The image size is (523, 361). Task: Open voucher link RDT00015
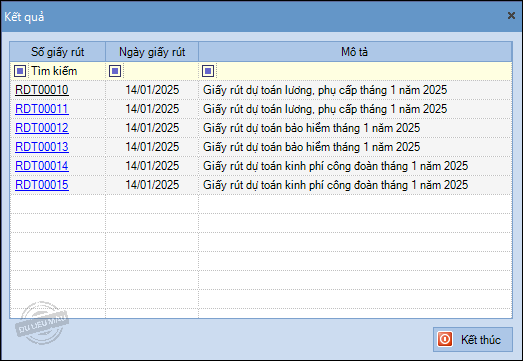(42, 185)
